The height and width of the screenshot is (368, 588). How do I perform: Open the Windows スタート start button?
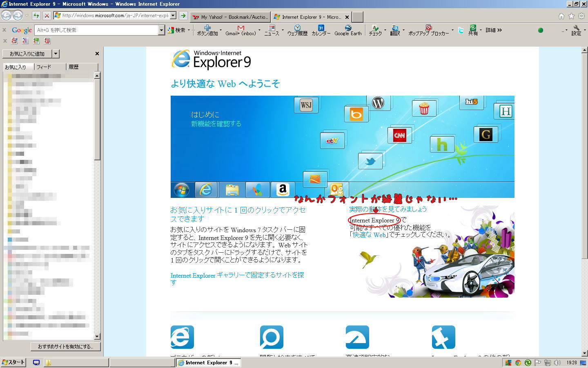[x=13, y=362]
